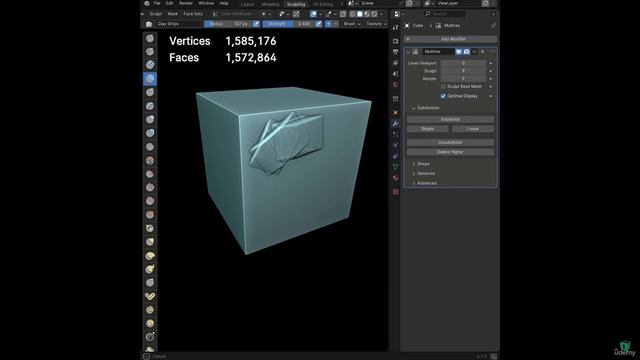
Task: Uncheck the Optimal Display checkbox
Action: pos(443,96)
